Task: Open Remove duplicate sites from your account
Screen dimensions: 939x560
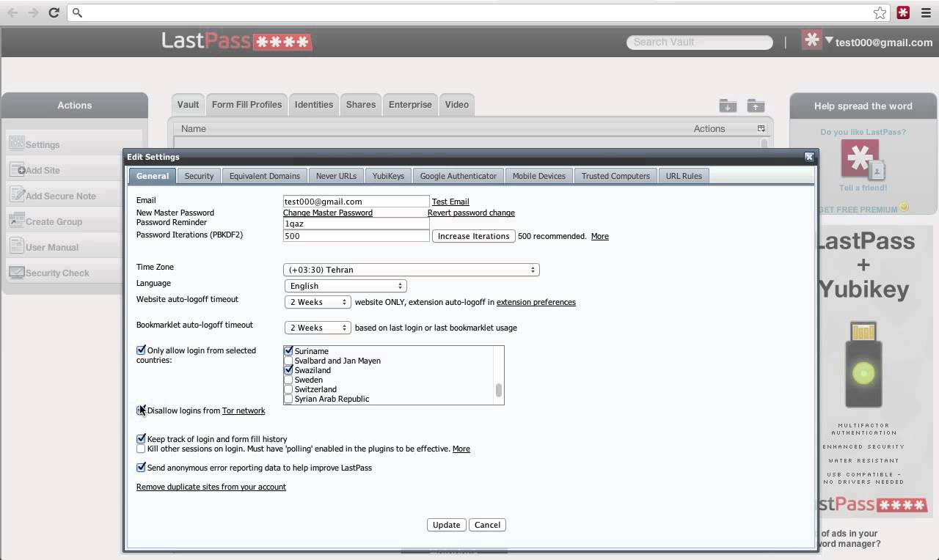Action: 211,487
